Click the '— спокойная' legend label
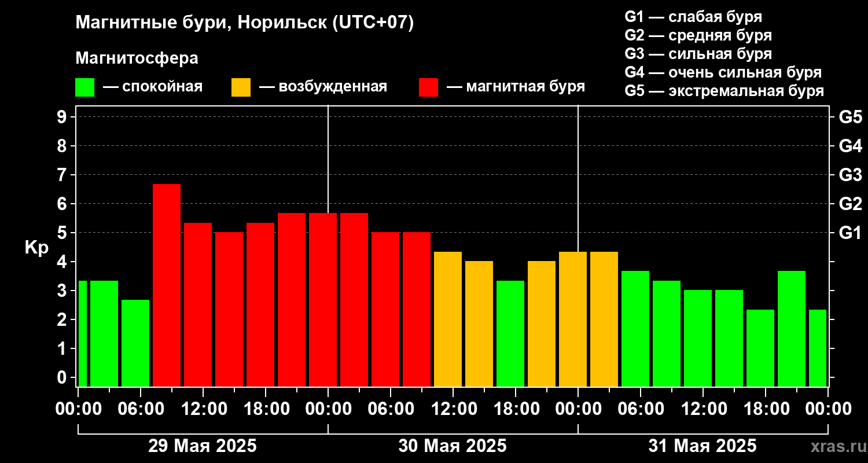This screenshot has width=868, height=463. coord(153,87)
